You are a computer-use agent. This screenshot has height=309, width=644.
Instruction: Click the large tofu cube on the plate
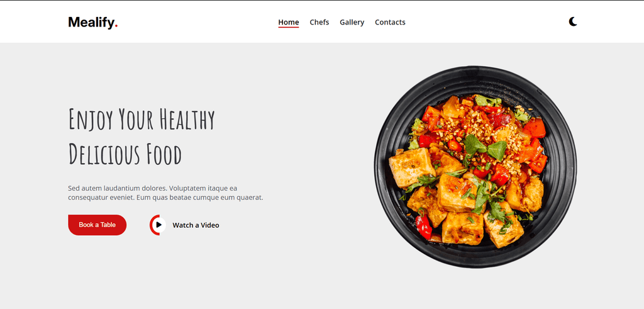pyautogui.click(x=411, y=167)
